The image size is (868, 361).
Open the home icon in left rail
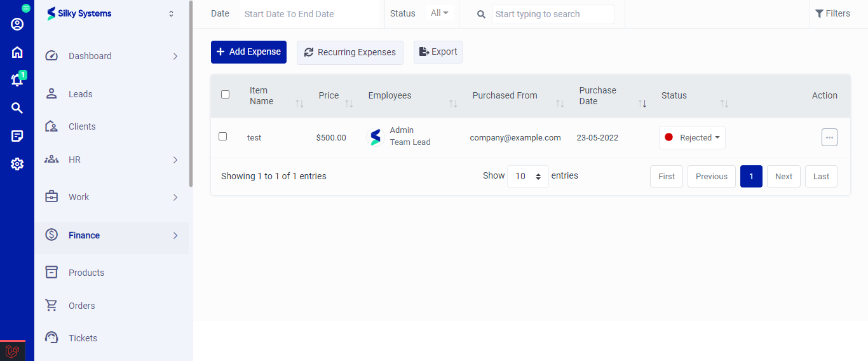[17, 52]
